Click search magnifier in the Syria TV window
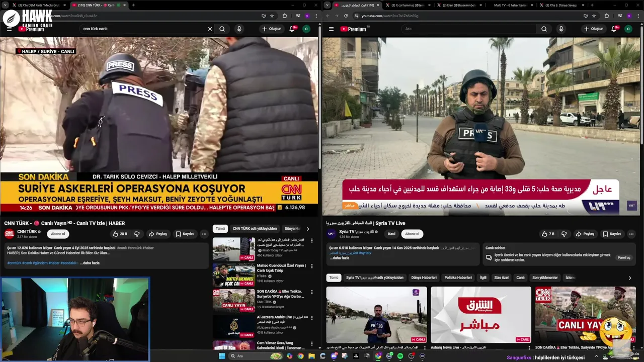The height and width of the screenshot is (362, 644). pos(544,29)
